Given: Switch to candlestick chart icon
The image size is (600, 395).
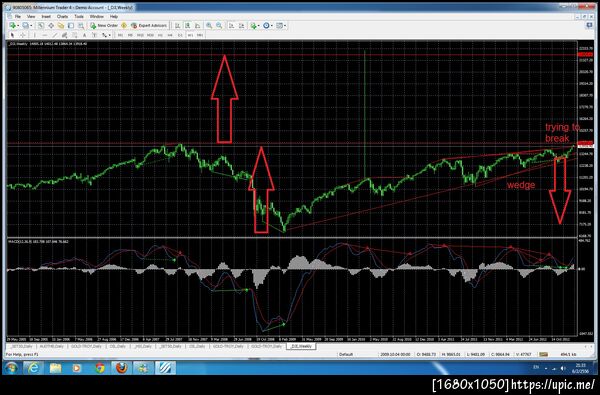Looking at the screenshot, I should [188, 26].
